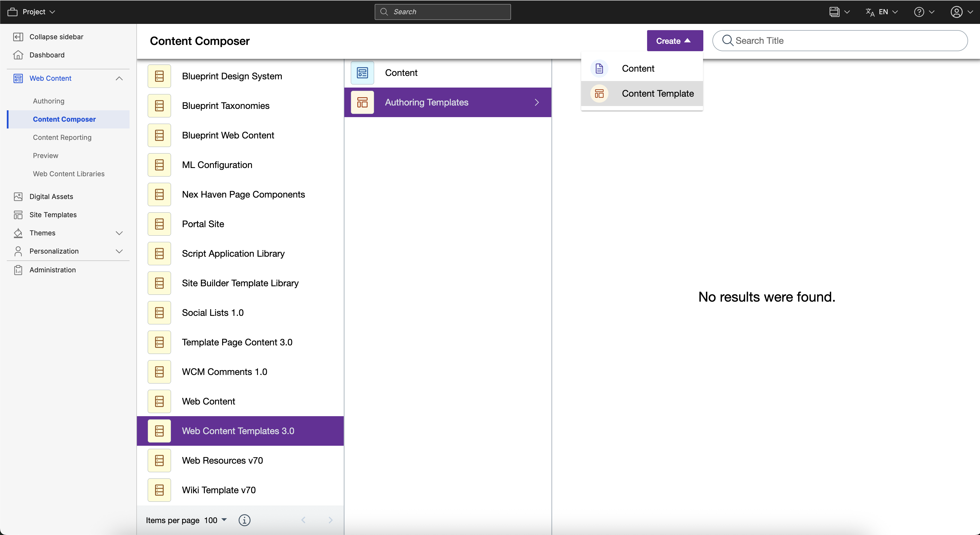Click the Site Templates layout icon
Image resolution: width=980 pixels, height=535 pixels.
coord(18,215)
